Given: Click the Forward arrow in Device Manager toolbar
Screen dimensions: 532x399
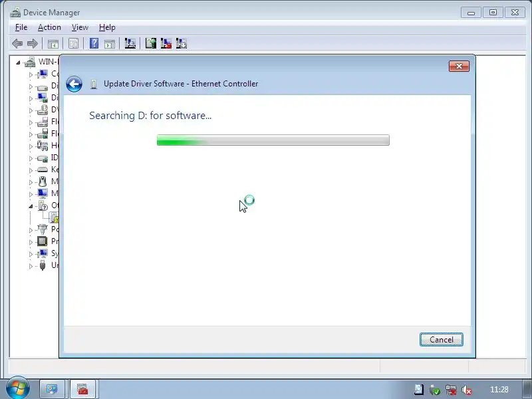Looking at the screenshot, I should coord(32,43).
